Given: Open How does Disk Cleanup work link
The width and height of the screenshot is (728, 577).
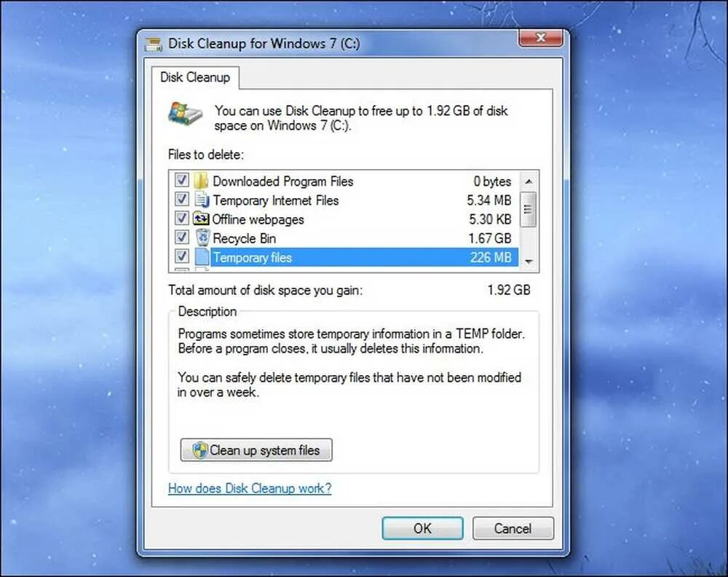Looking at the screenshot, I should pos(250,488).
